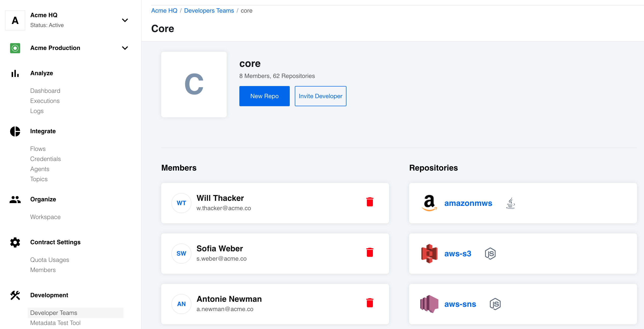Toggle delete for Antonie Newman
Viewport: 644px width, 329px height.
click(370, 303)
